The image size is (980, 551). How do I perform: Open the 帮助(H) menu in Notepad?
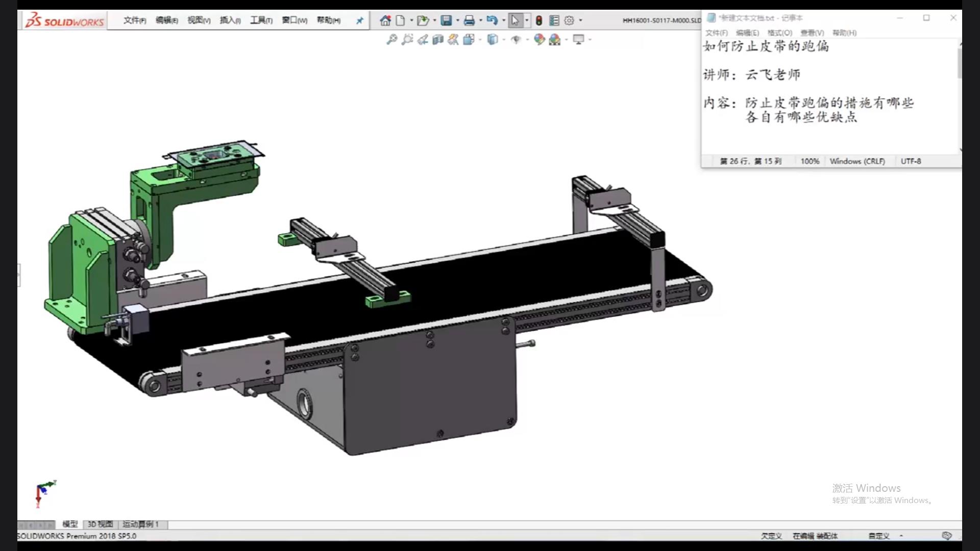point(844,33)
